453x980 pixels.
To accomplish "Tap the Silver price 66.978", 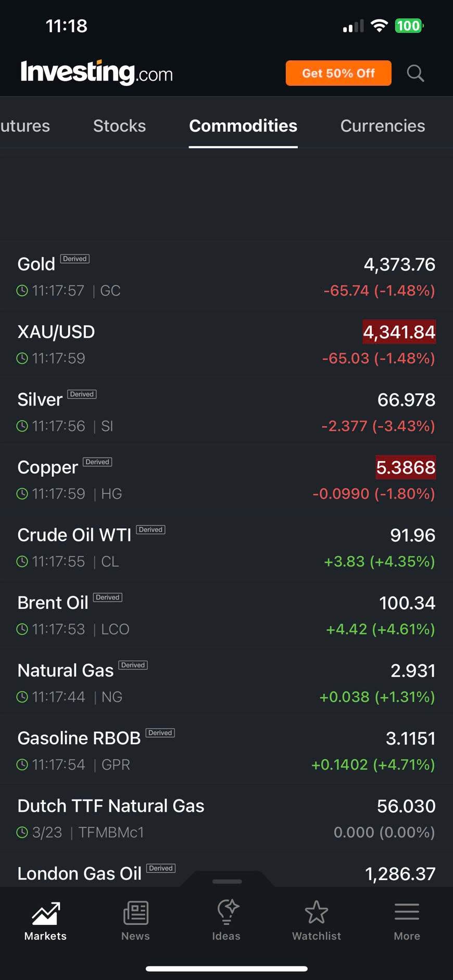I will pyautogui.click(x=406, y=400).
